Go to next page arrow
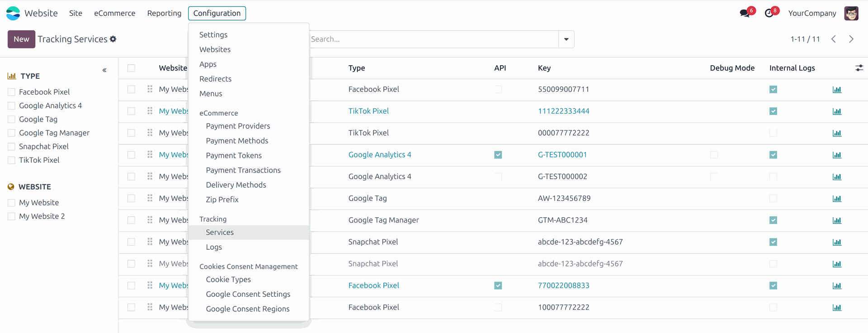Viewport: 868px width, 333px height. [851, 39]
